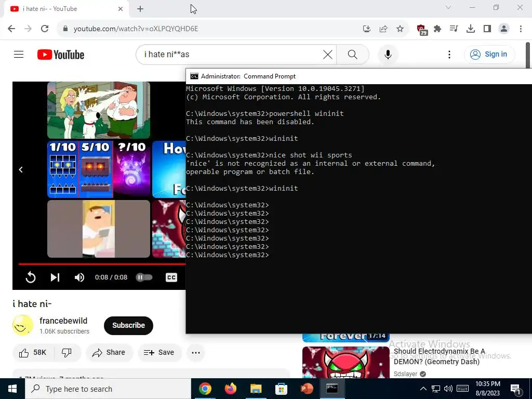The width and height of the screenshot is (532, 399).
Task: Open the red demon face sidebar thumbnail
Action: (345, 362)
